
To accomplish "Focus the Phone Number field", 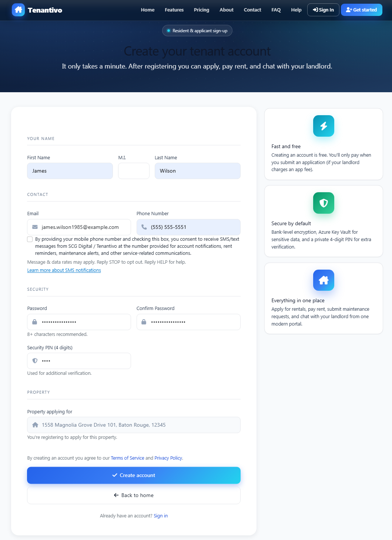I will point(188,227).
